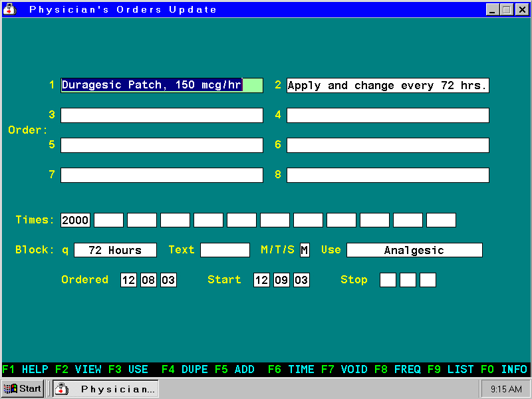Click F2 VIEW in function key bar

tap(78, 369)
